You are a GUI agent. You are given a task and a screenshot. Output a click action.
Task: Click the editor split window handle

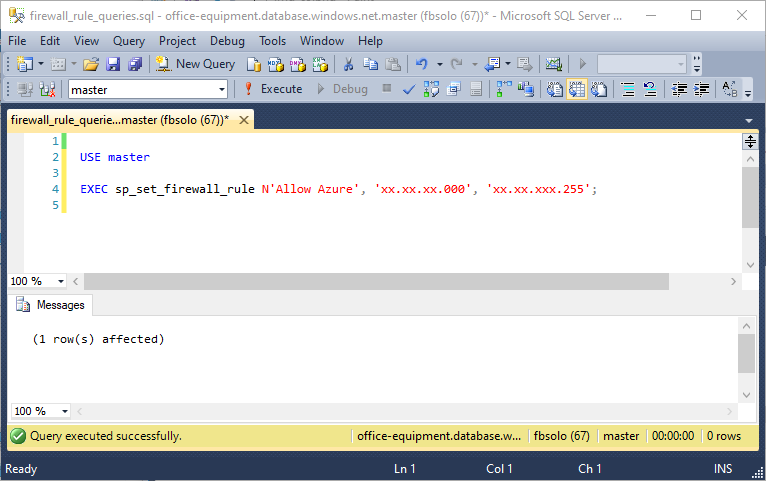(x=750, y=141)
